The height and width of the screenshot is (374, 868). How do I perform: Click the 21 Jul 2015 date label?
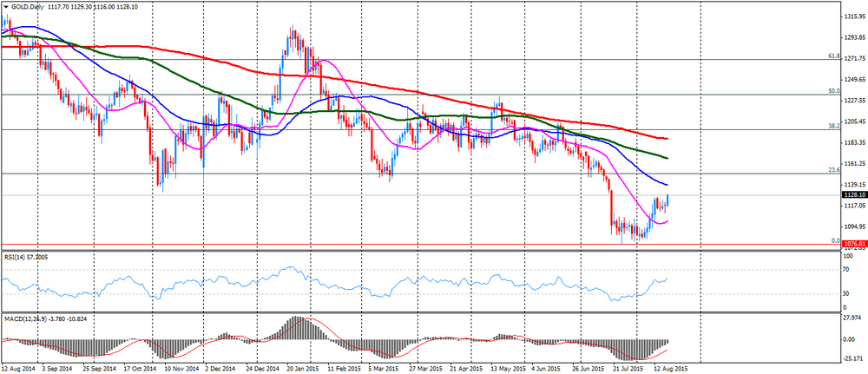coord(629,367)
